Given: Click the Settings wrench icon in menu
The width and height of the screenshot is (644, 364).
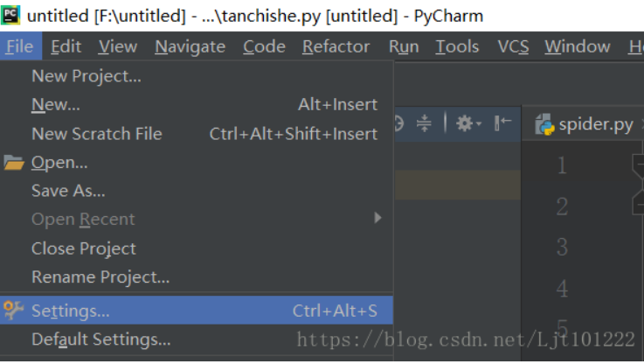Looking at the screenshot, I should (13, 311).
